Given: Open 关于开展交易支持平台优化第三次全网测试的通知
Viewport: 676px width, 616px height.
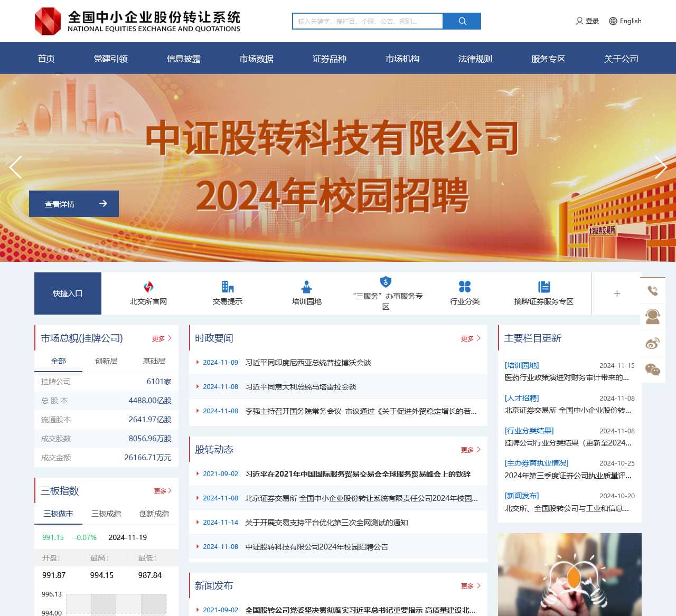Looking at the screenshot, I should [x=326, y=523].
